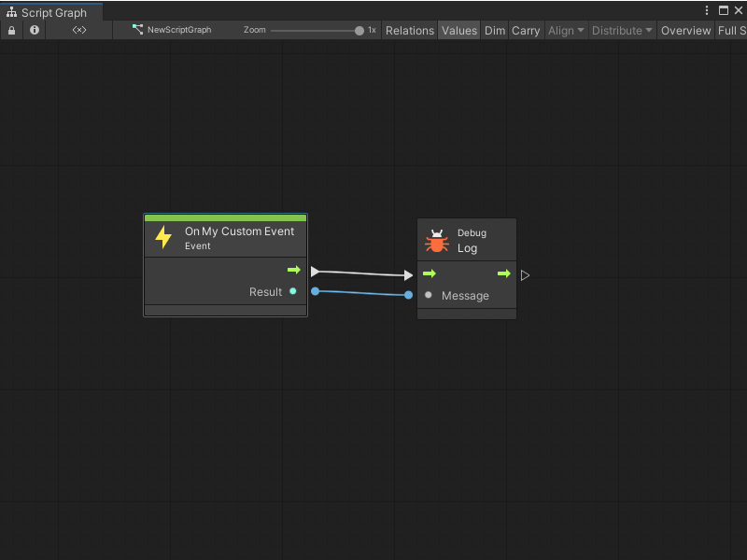Open the Align dropdown
This screenshot has width=747, height=560.
click(x=566, y=30)
